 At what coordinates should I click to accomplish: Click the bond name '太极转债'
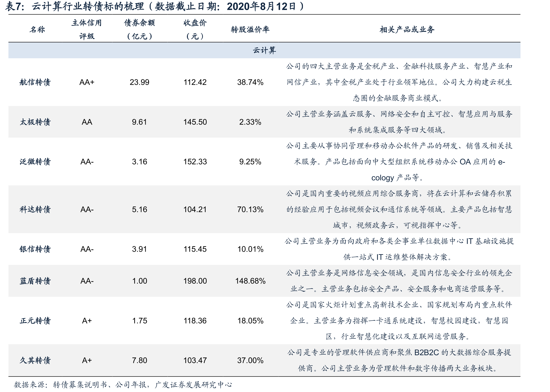click(35, 122)
